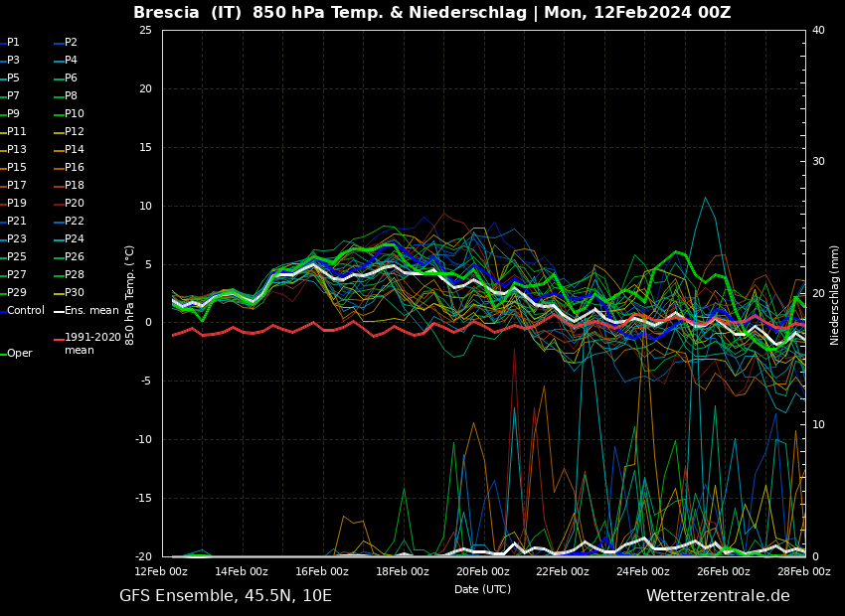Click the P1 legend entry
Screen dimensions: 845x616
coord(13,43)
